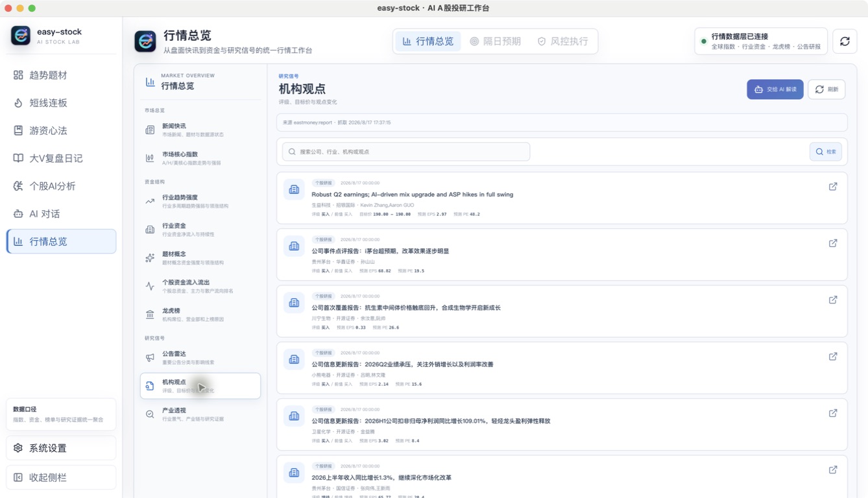Open 个股资金流入流出 ranking
The width and height of the screenshot is (868, 498).
(200, 286)
